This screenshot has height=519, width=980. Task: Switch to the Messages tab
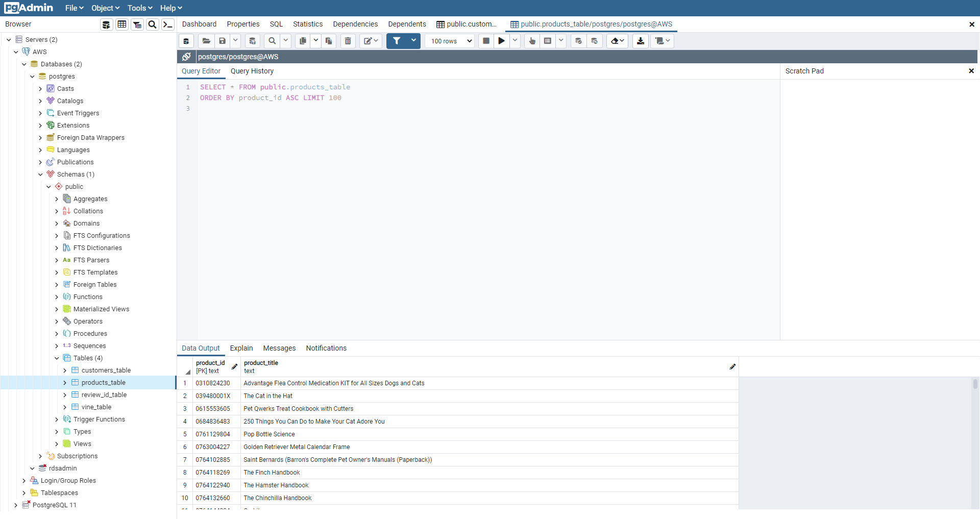coord(279,348)
